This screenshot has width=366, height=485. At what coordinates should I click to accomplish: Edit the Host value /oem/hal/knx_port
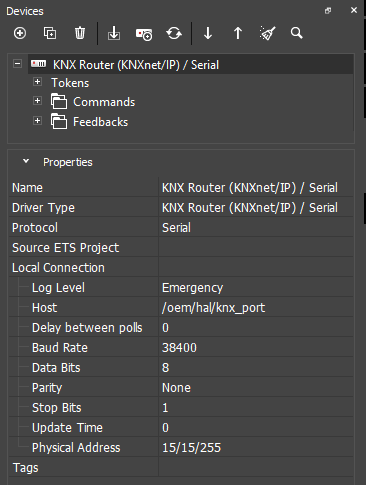pos(256,307)
